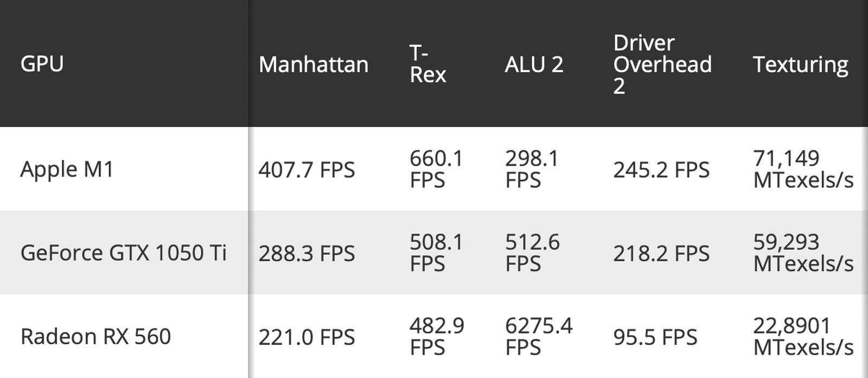The width and height of the screenshot is (868, 378).
Task: Select the Manhattan column header
Action: tap(313, 65)
